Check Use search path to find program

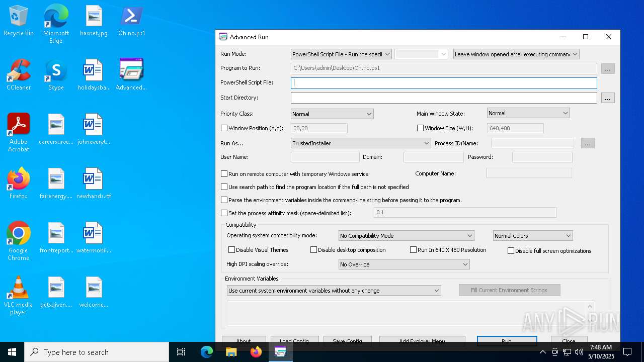[224, 187]
